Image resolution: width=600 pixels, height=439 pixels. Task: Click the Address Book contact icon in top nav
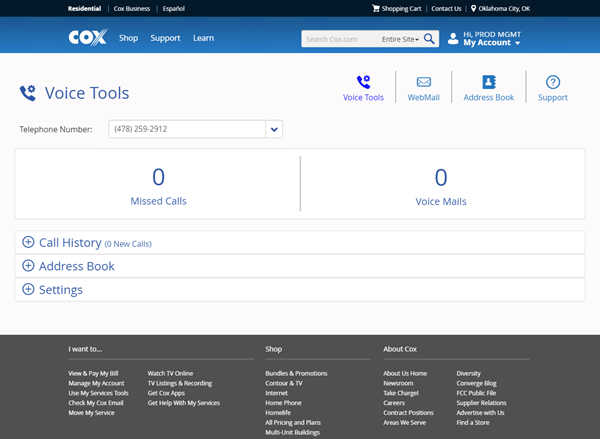pos(489,82)
